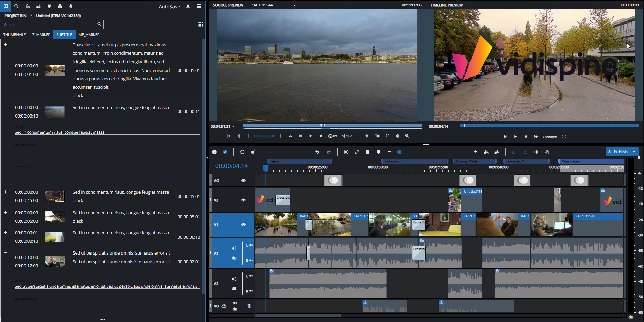The height and width of the screenshot is (322, 644).
Task: Add a marker using timeline marker icon
Action: click(x=379, y=152)
